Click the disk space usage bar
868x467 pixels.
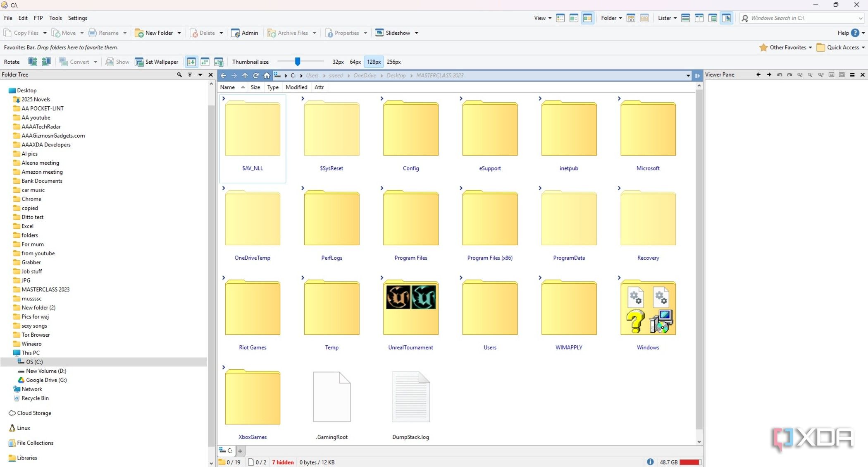pyautogui.click(x=690, y=462)
